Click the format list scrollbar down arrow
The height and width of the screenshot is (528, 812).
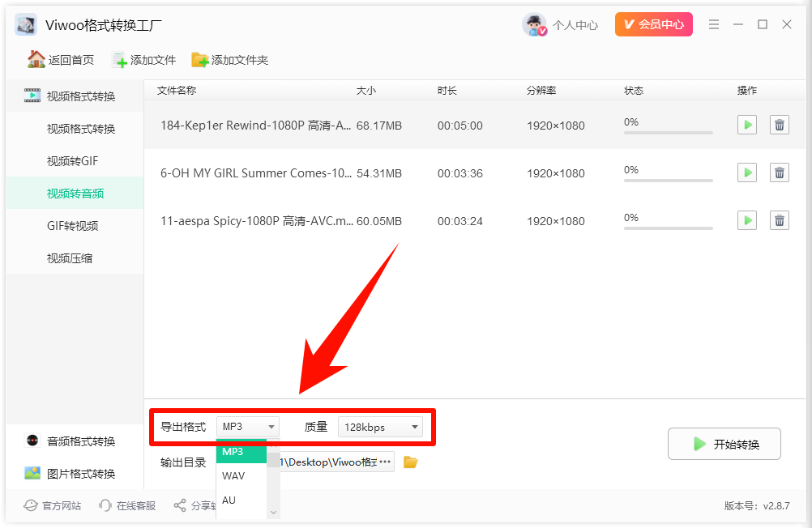click(273, 513)
